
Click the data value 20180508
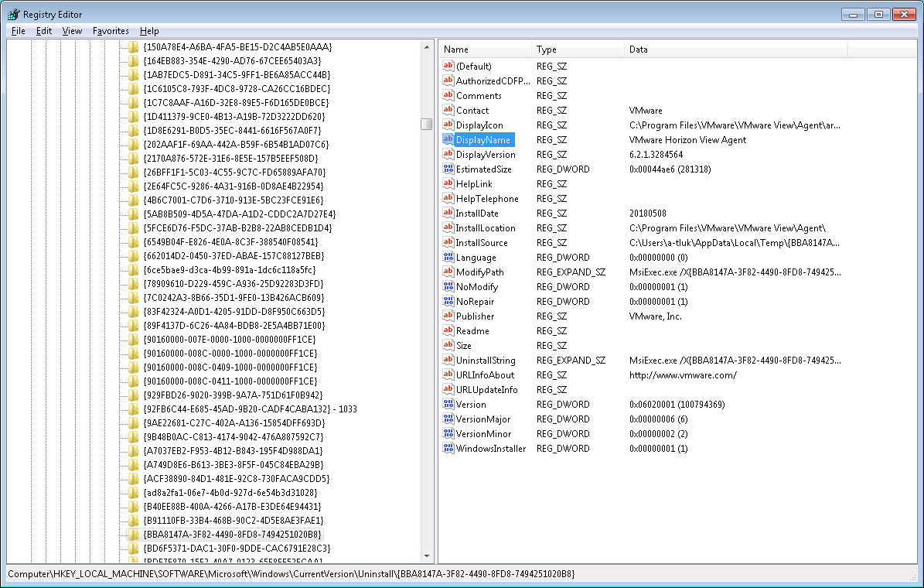coord(648,214)
